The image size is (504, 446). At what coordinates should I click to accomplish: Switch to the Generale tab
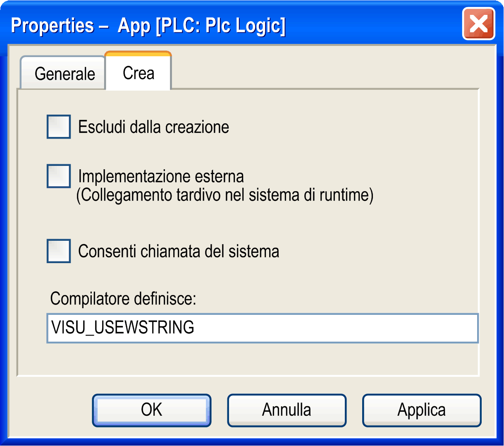[64, 74]
